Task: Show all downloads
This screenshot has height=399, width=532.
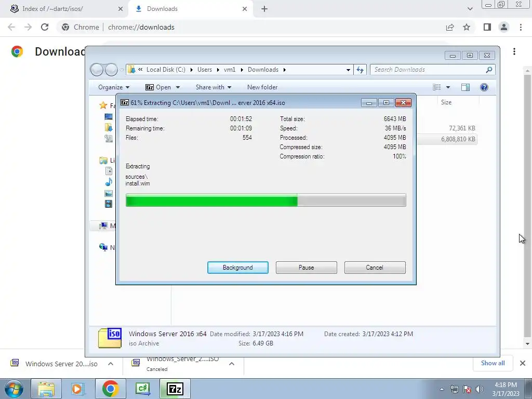Action: click(493, 363)
